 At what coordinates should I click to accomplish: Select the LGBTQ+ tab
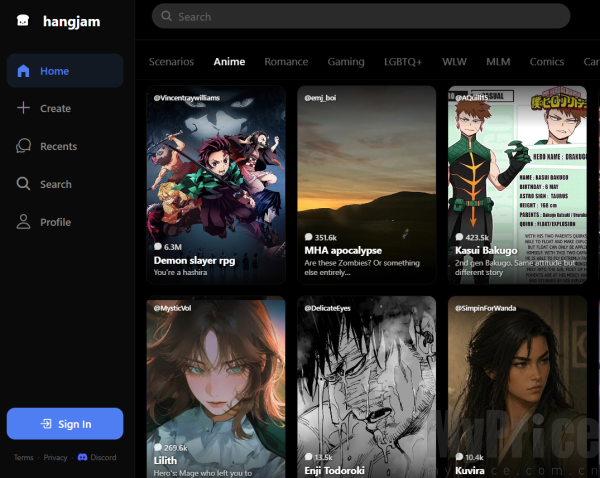click(403, 62)
